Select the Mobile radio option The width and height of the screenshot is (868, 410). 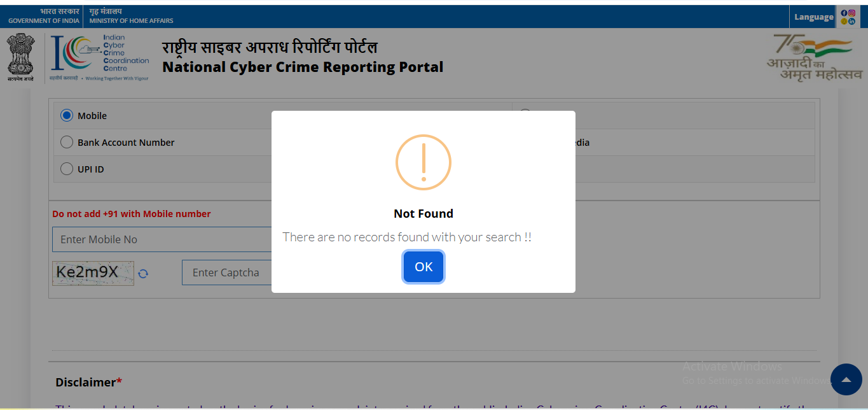[x=67, y=116]
